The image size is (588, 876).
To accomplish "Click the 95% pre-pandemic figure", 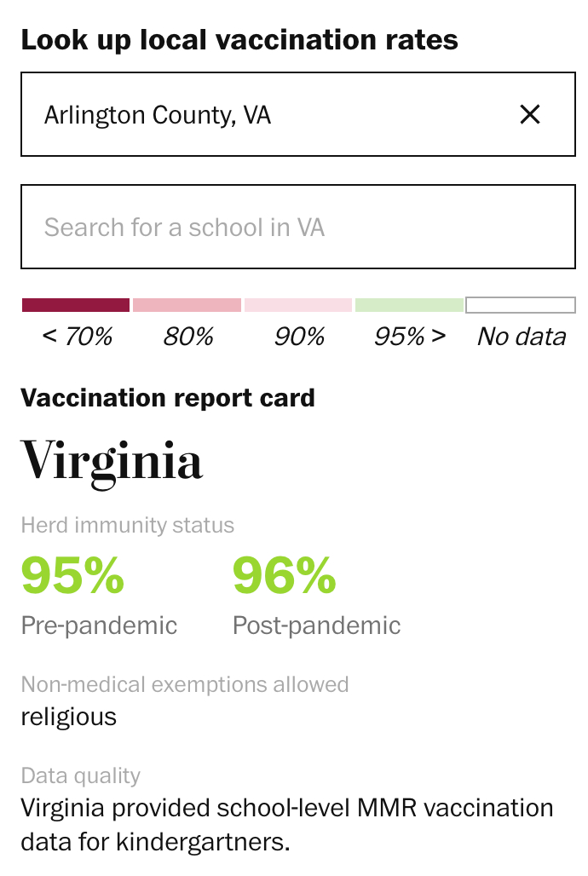I will pos(72,575).
